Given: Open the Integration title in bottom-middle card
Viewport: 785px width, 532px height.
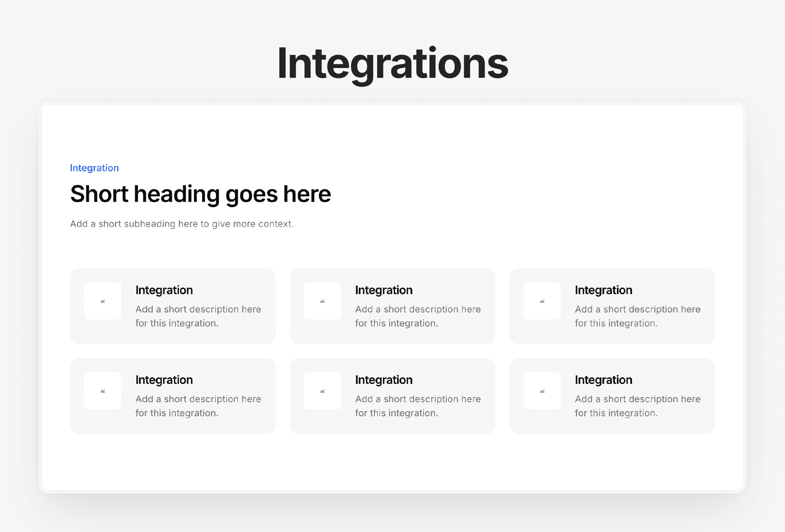Looking at the screenshot, I should tap(384, 380).
